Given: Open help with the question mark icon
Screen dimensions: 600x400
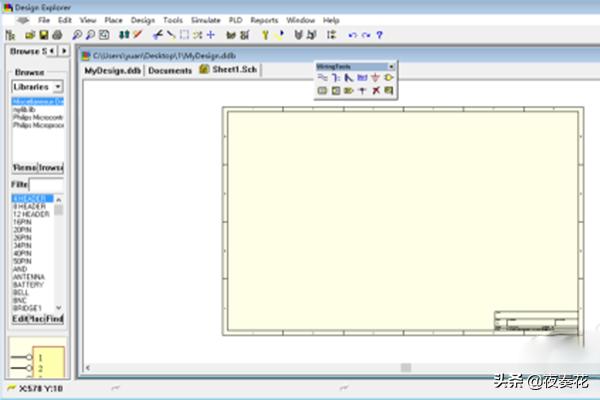Looking at the screenshot, I should (379, 35).
